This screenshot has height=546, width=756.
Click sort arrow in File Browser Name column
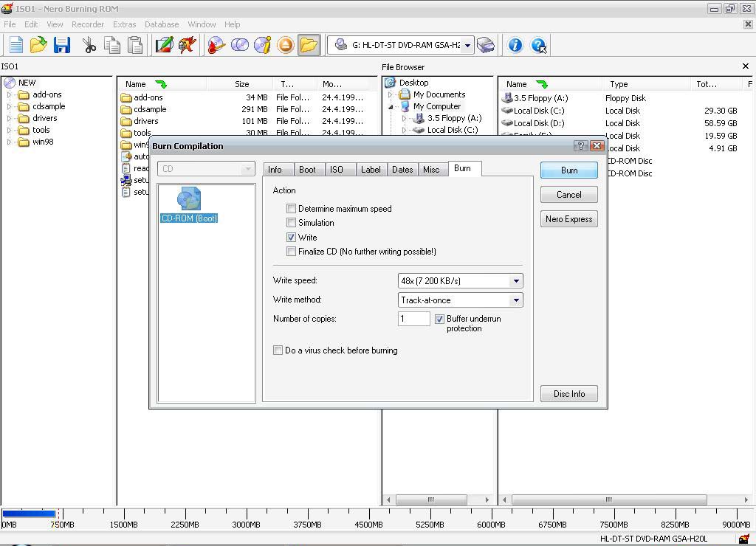click(x=542, y=84)
